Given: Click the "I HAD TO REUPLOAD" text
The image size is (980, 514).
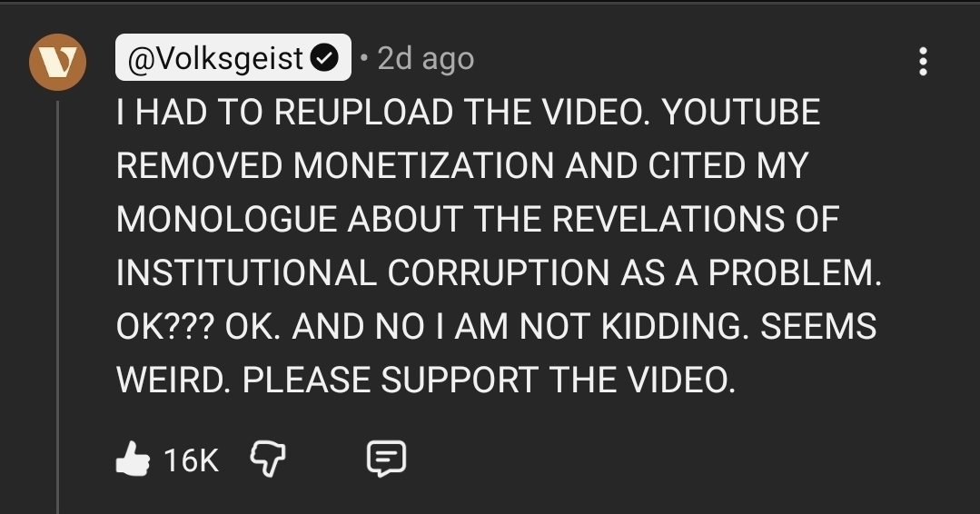Looking at the screenshot, I should pyautogui.click(x=283, y=114).
